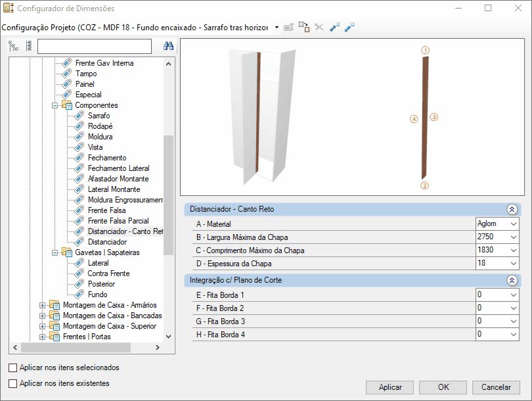Click the import arrow toolbar icon
This screenshot has width=532, height=401.
(x=334, y=27)
